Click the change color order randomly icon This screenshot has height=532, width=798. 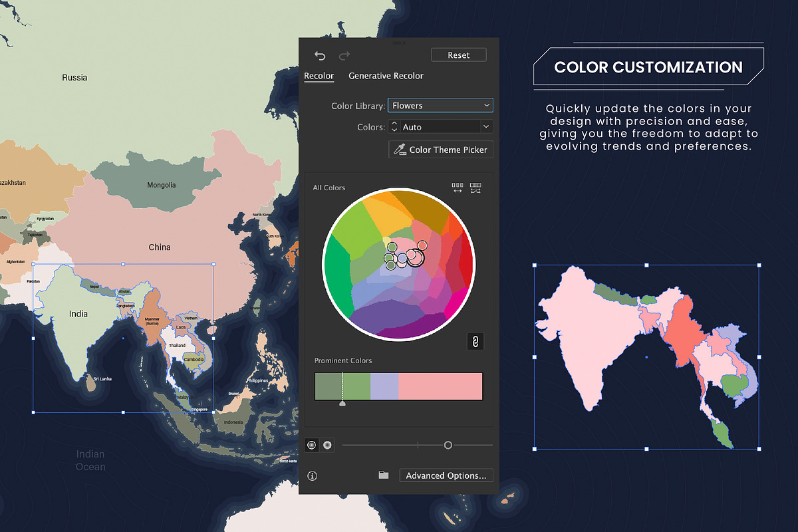458,188
